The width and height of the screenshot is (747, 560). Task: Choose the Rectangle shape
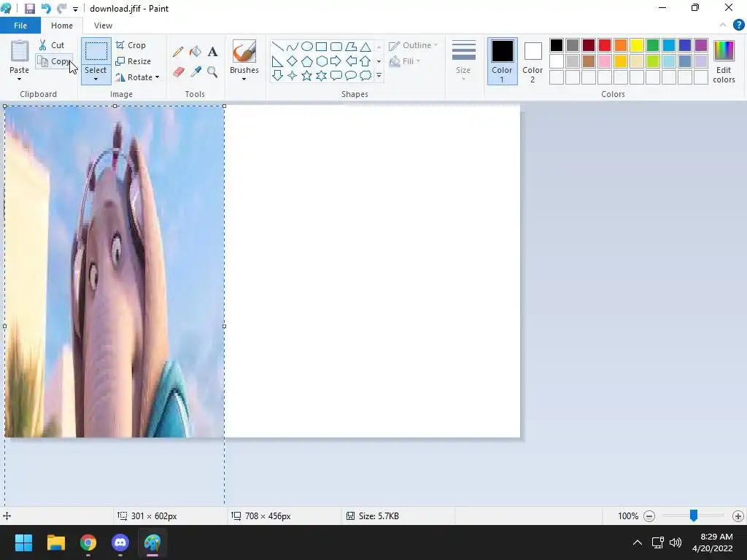pyautogui.click(x=322, y=46)
